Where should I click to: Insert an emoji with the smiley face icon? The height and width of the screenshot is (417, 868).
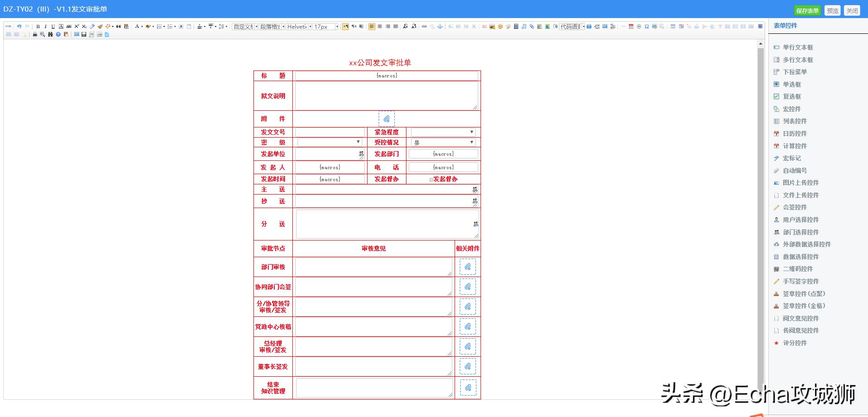pos(501,26)
